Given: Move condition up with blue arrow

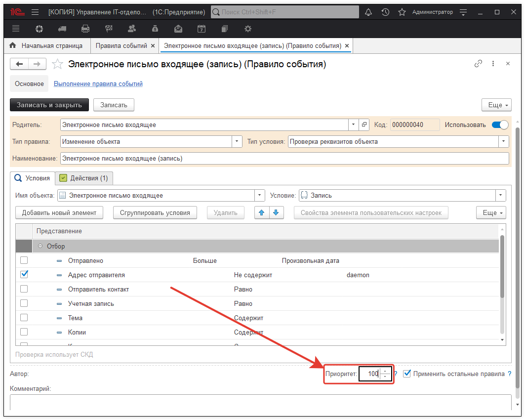Looking at the screenshot, I should pos(262,212).
